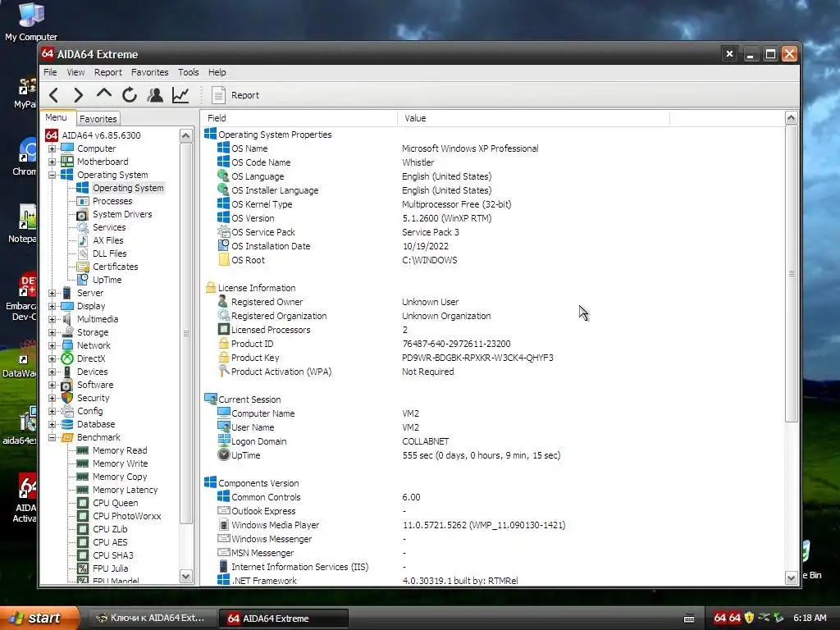The image size is (840, 630).
Task: Click the taskbar clock showing 6:18 AM
Action: [x=810, y=618]
